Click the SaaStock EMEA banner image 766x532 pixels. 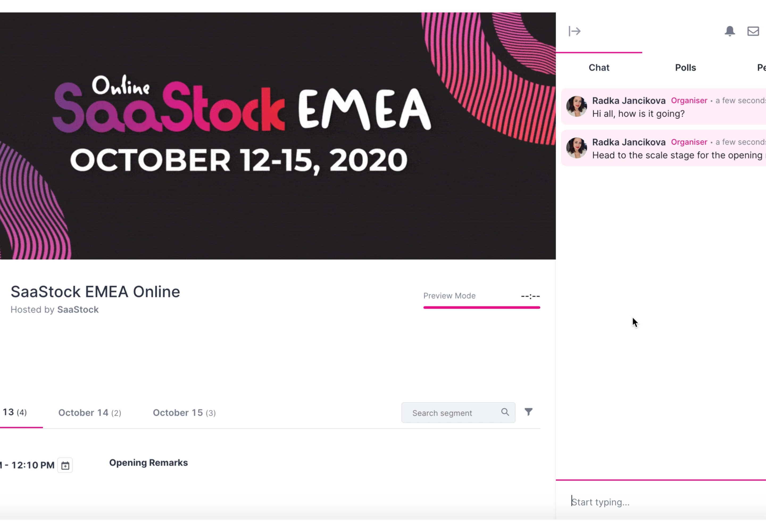[278, 136]
